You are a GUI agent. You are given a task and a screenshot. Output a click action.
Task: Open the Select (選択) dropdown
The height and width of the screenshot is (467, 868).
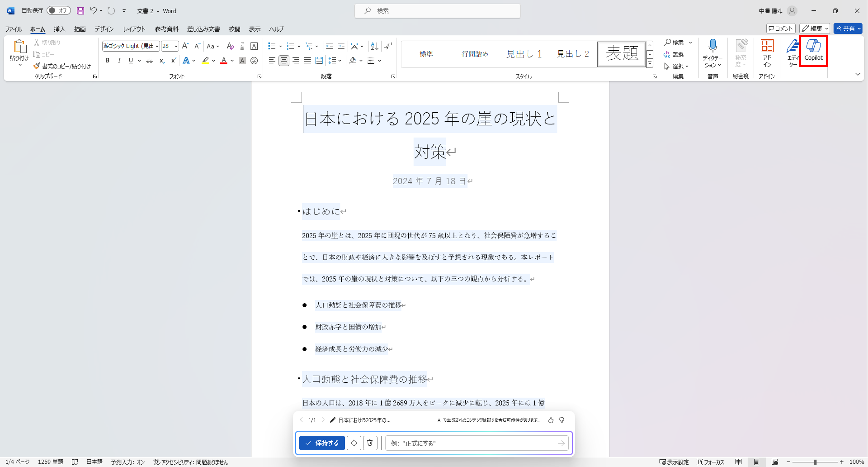[677, 66]
